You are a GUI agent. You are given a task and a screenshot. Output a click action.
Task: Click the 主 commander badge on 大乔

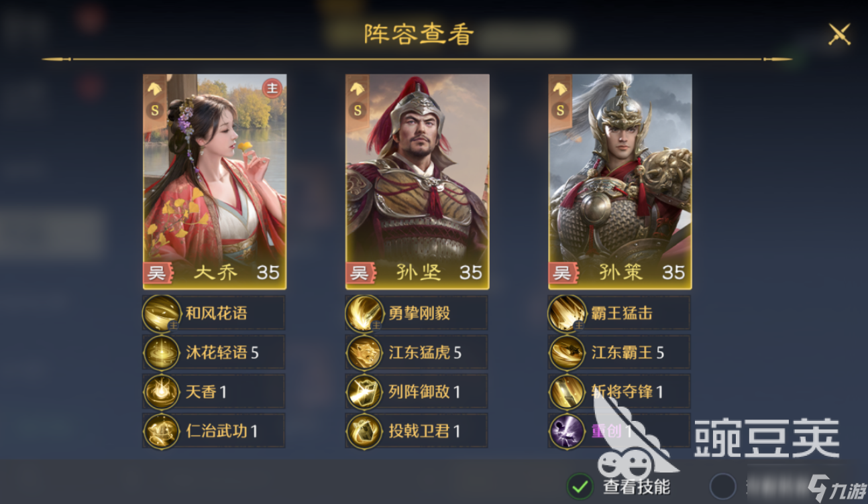point(272,88)
